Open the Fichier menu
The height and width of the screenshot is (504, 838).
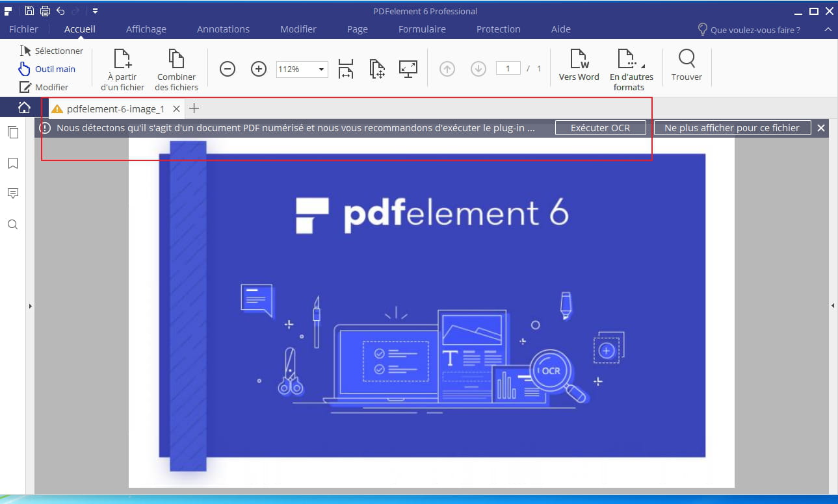(x=23, y=29)
